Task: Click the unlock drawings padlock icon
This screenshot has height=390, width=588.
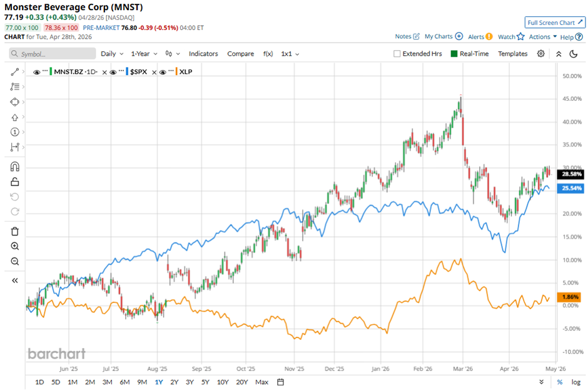Action: click(x=15, y=182)
